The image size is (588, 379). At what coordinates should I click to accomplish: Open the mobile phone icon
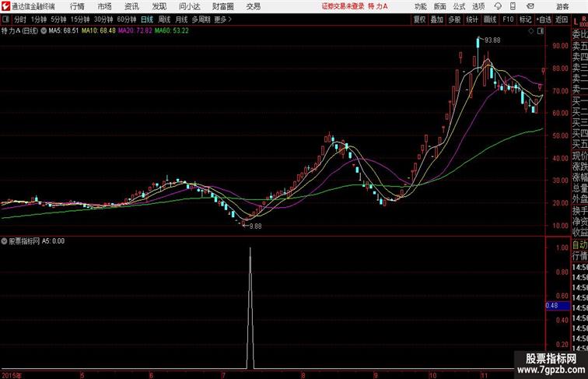click(513, 6)
